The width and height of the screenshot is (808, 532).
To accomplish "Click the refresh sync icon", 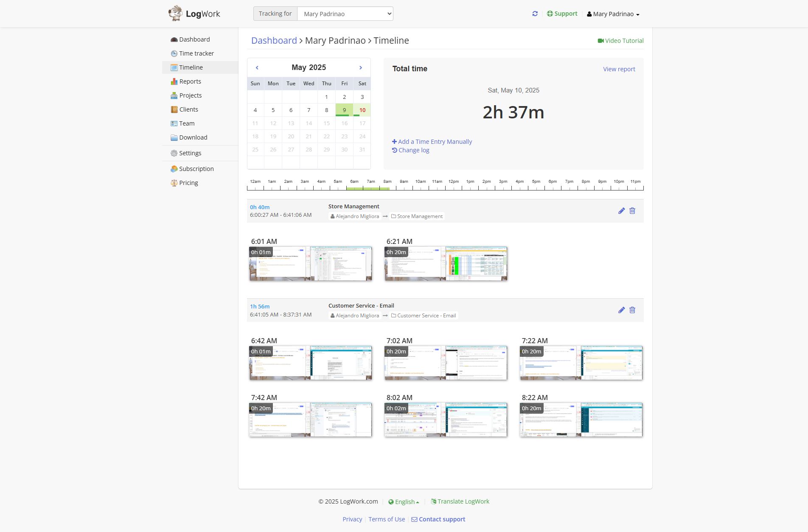I will [x=535, y=14].
